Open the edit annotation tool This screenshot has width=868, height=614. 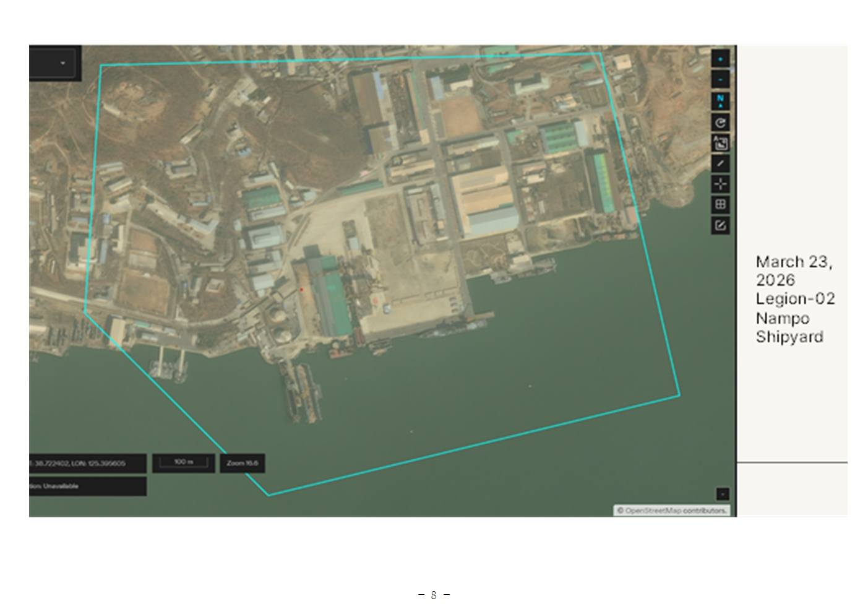click(720, 225)
